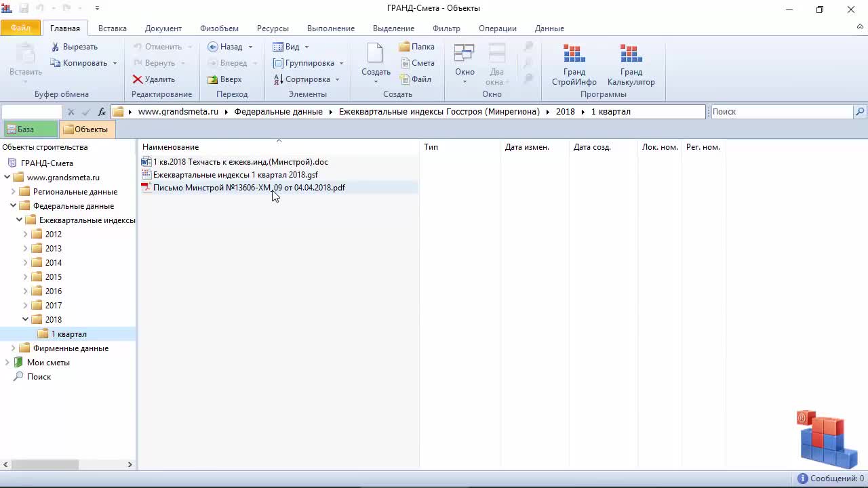The image size is (868, 488).
Task: Click the folder icon in address bar
Action: (x=118, y=112)
